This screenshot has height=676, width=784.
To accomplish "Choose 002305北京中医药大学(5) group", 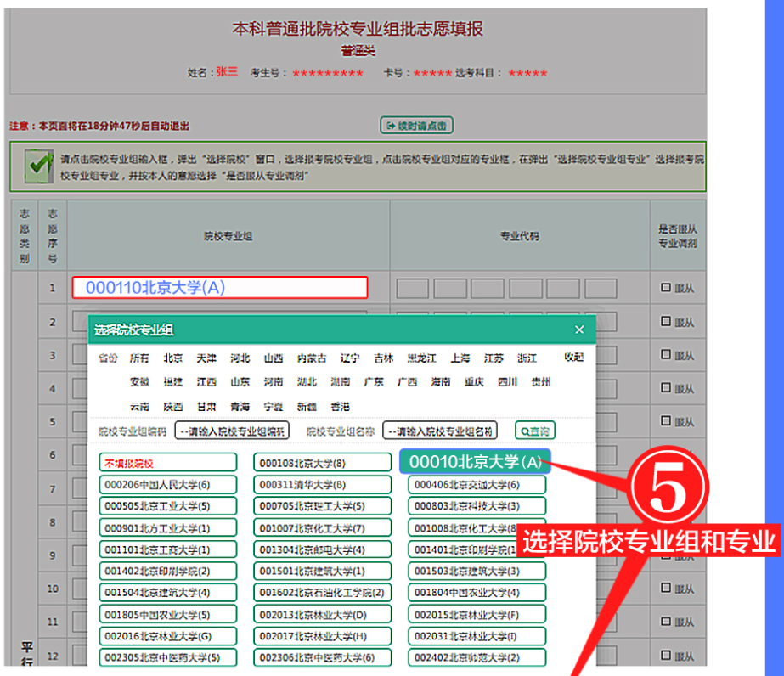I will tap(168, 657).
